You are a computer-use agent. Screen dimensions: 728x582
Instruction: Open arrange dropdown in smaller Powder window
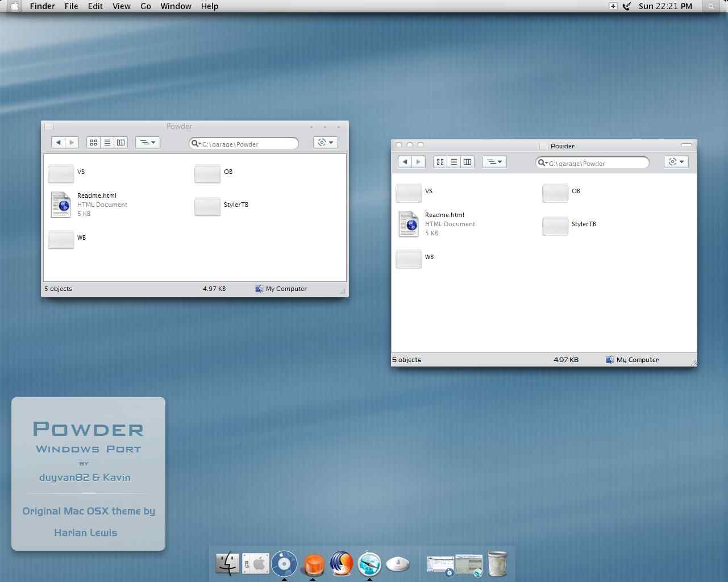tap(148, 143)
